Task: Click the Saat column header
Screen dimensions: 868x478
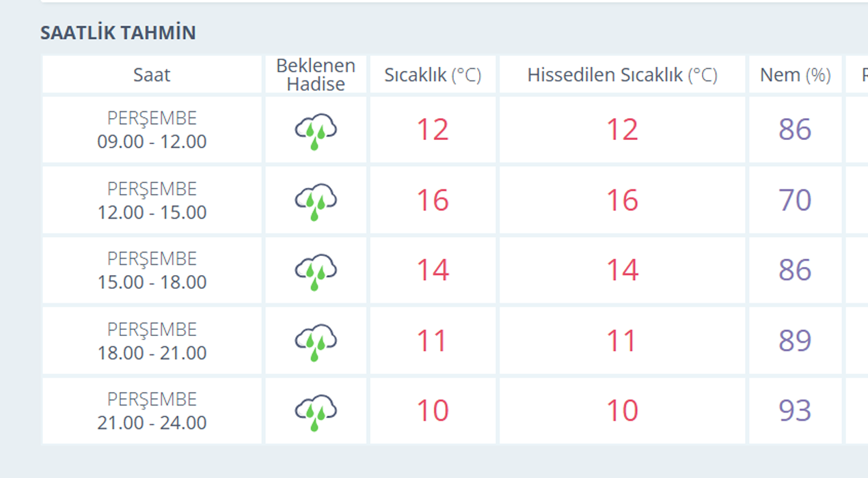Action: (x=152, y=75)
